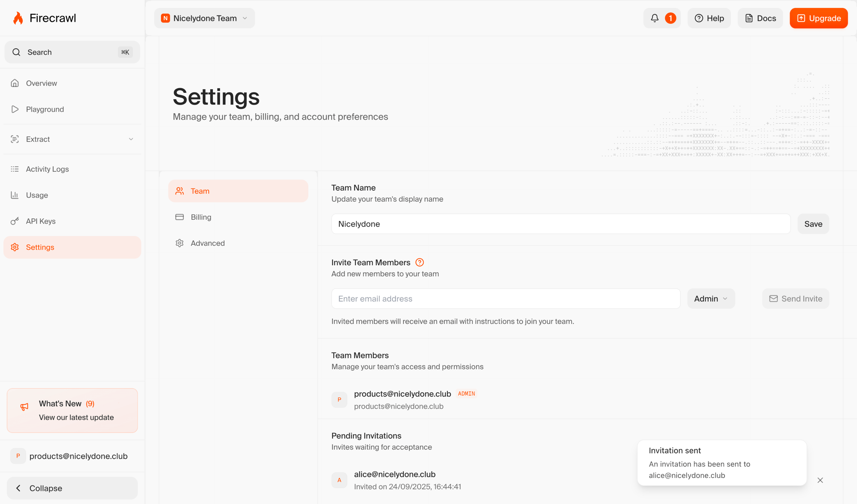Screen dimensions: 857x504
Task: Open the Admin role dropdown
Action: pyautogui.click(x=711, y=298)
